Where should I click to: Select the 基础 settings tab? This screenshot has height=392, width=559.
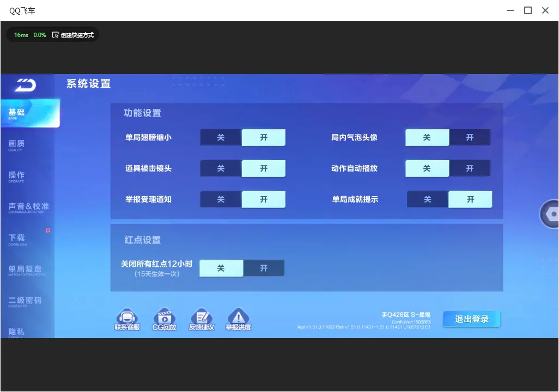click(x=30, y=113)
